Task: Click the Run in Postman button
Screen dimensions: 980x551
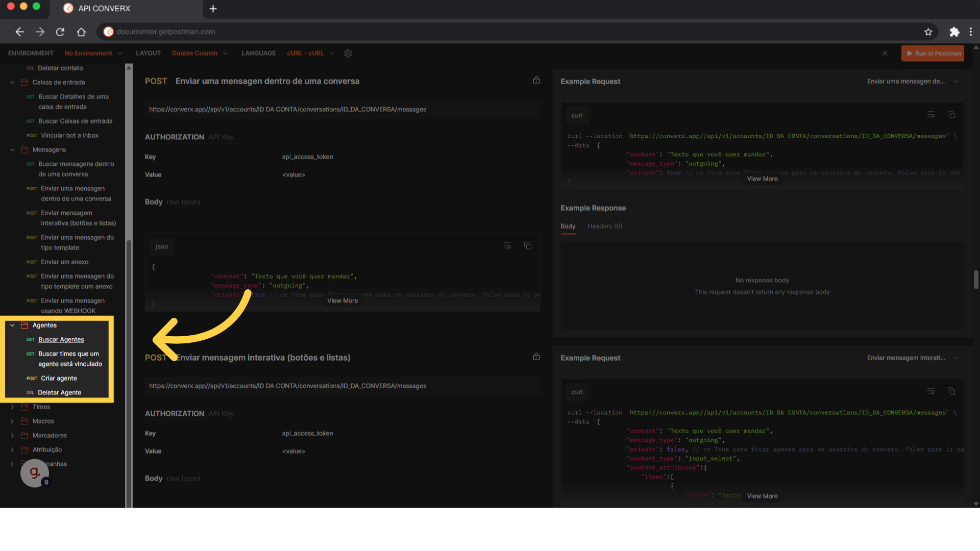Action: 933,53
